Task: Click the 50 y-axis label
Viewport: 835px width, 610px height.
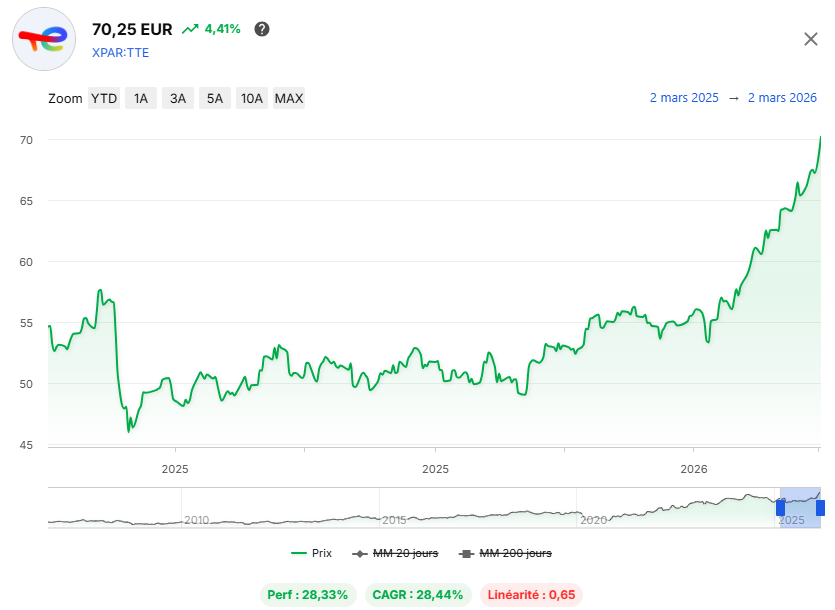Action: point(26,384)
